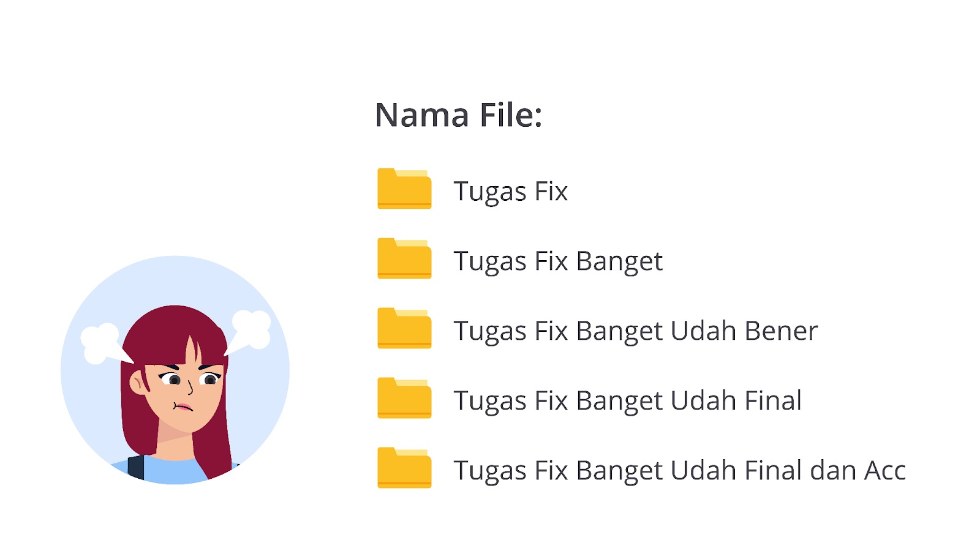Open the Tugas Fix Banget folder icon
Image resolution: width=980 pixels, height=551 pixels.
tap(404, 258)
